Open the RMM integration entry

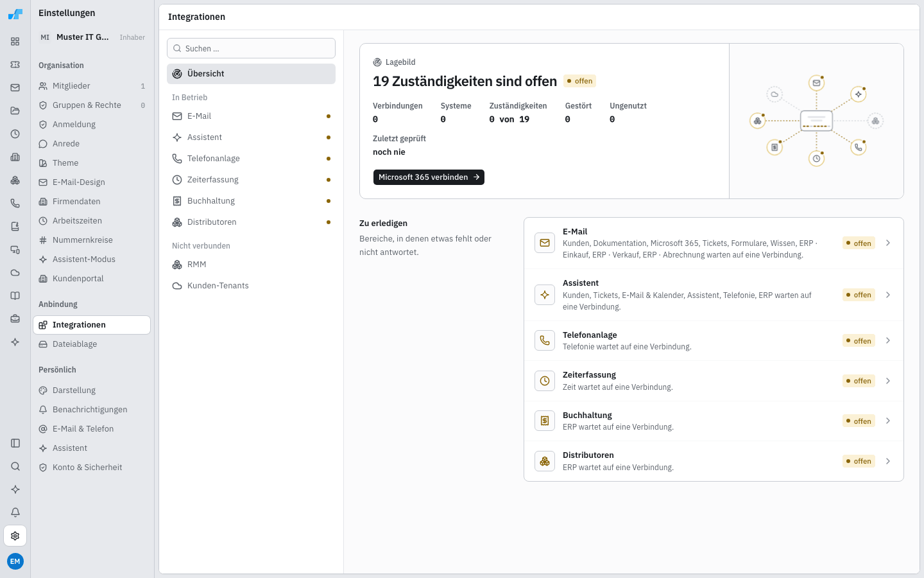point(251,265)
